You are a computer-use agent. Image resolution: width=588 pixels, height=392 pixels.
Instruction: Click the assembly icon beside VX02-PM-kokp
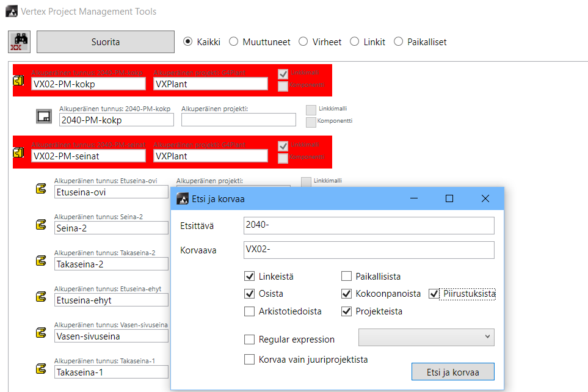(19, 82)
